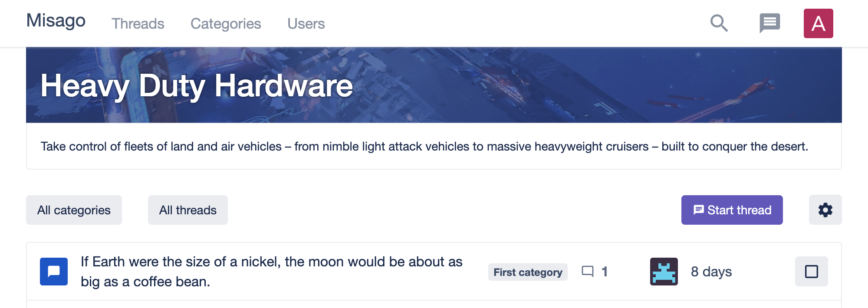Viewport: 868px width, 308px height.
Task: Click the First category label
Action: coord(528,272)
